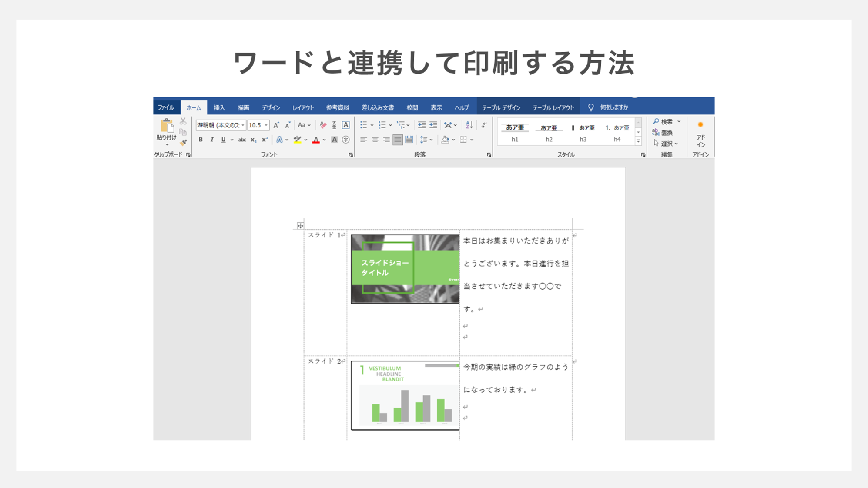Click the Copy icon in clipboard group
This screenshot has height=488, width=868.
[x=183, y=132]
